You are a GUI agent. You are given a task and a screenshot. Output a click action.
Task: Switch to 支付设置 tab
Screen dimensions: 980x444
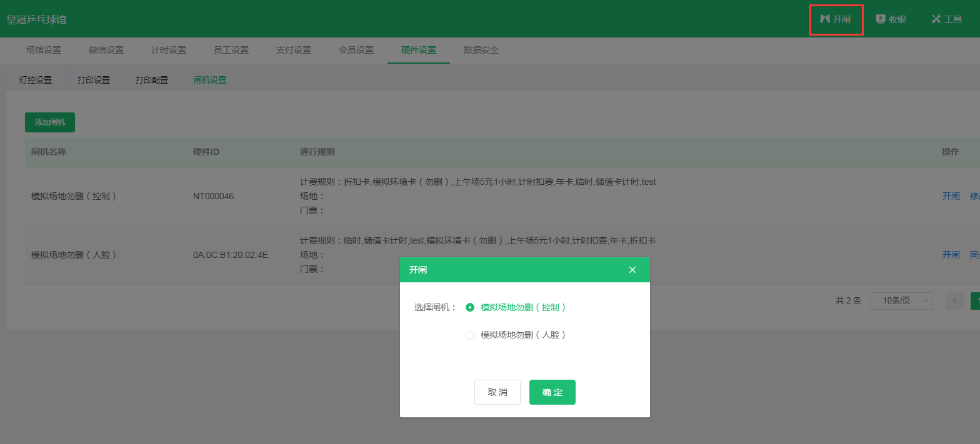tap(294, 50)
